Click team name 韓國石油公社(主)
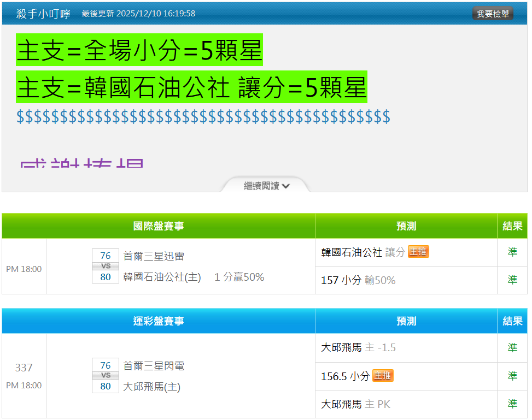The image size is (532, 420). pyautogui.click(x=162, y=277)
